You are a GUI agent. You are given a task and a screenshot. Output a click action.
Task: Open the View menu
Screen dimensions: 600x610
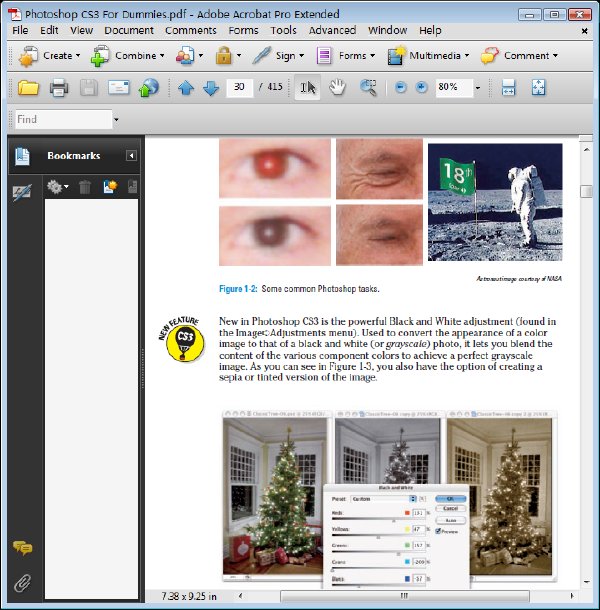81,30
